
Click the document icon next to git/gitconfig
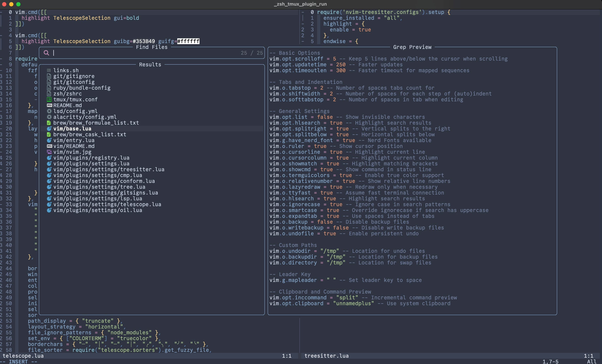49,82
